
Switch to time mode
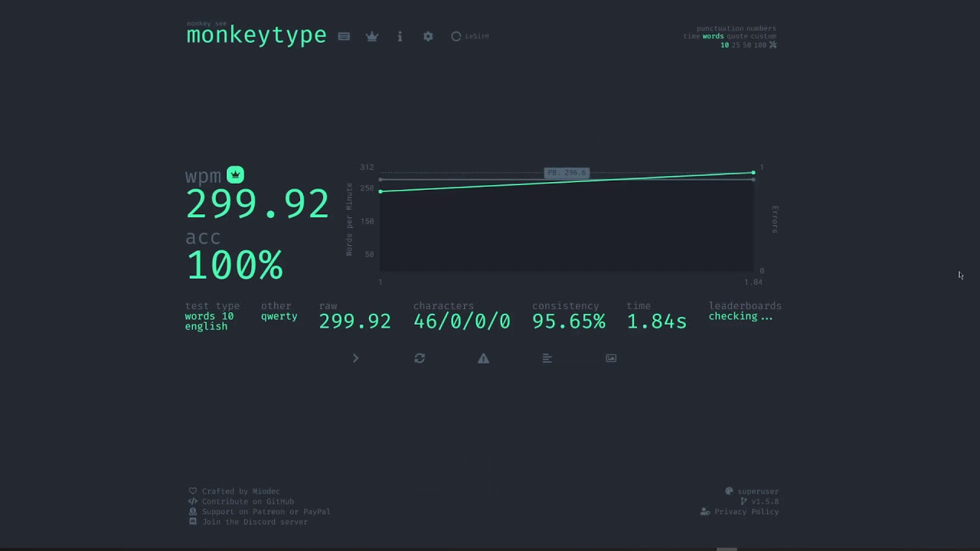pos(691,36)
